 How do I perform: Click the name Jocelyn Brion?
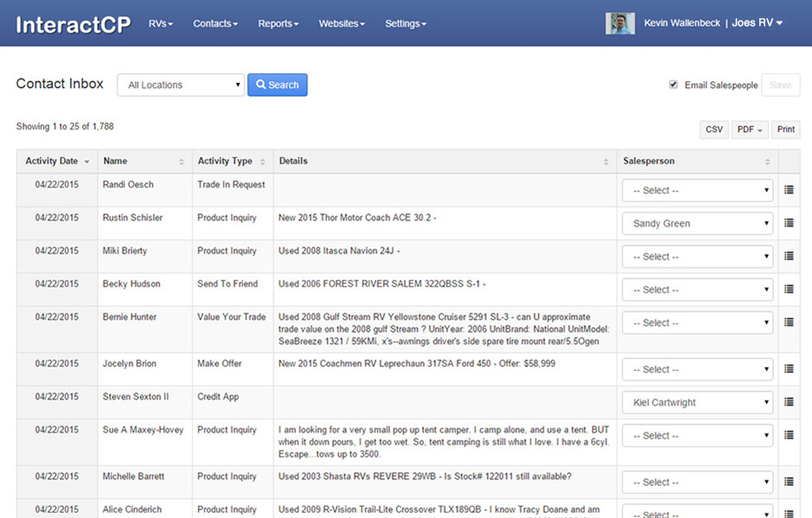coord(130,363)
